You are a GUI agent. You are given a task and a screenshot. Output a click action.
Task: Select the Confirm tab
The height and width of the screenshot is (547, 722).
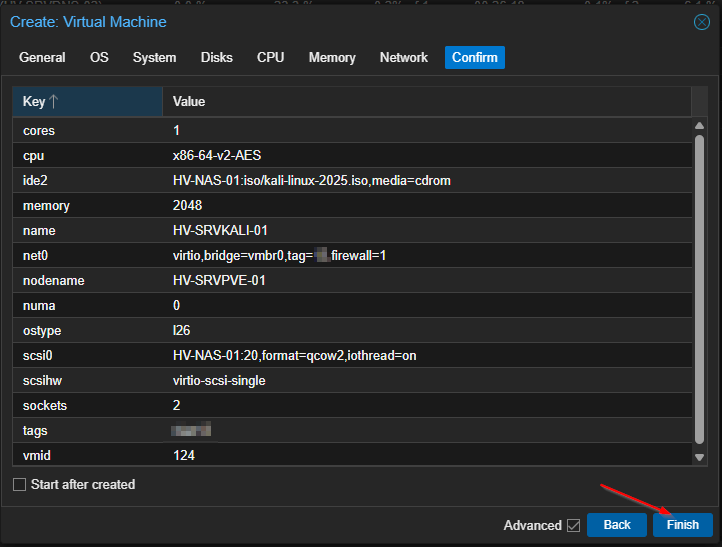click(x=474, y=58)
